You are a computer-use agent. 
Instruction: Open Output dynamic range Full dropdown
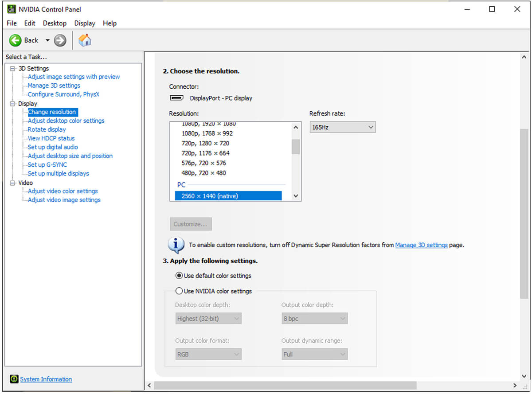[x=315, y=354]
